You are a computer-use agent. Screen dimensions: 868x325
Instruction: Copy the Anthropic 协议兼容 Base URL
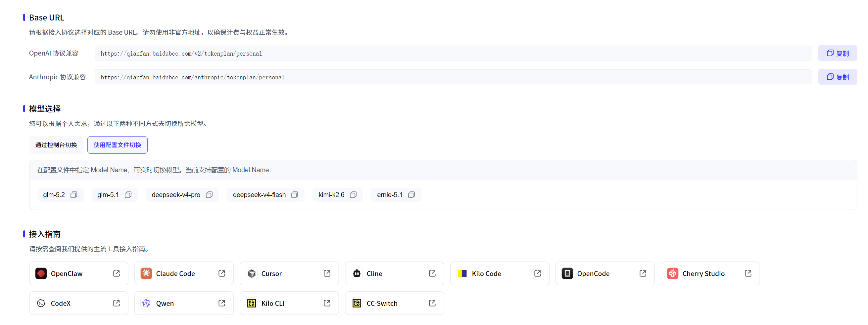tap(837, 77)
